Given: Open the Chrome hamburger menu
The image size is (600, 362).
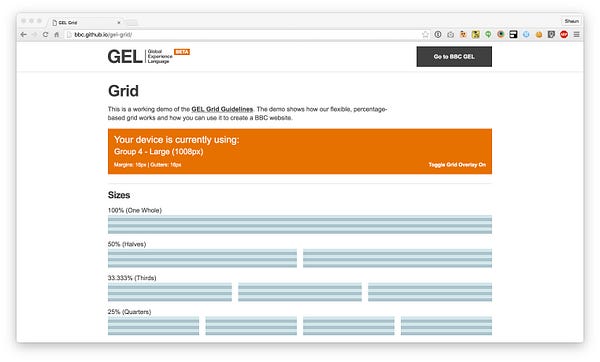Looking at the screenshot, I should click(x=576, y=34).
